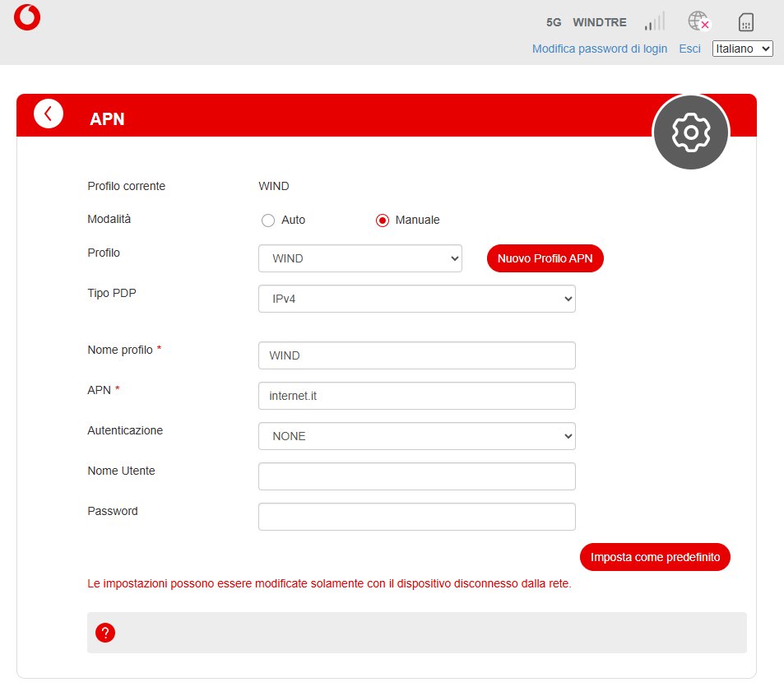Expand the Profilo dropdown showing WIND
Viewport: 784px width, 687px height.
pos(360,258)
